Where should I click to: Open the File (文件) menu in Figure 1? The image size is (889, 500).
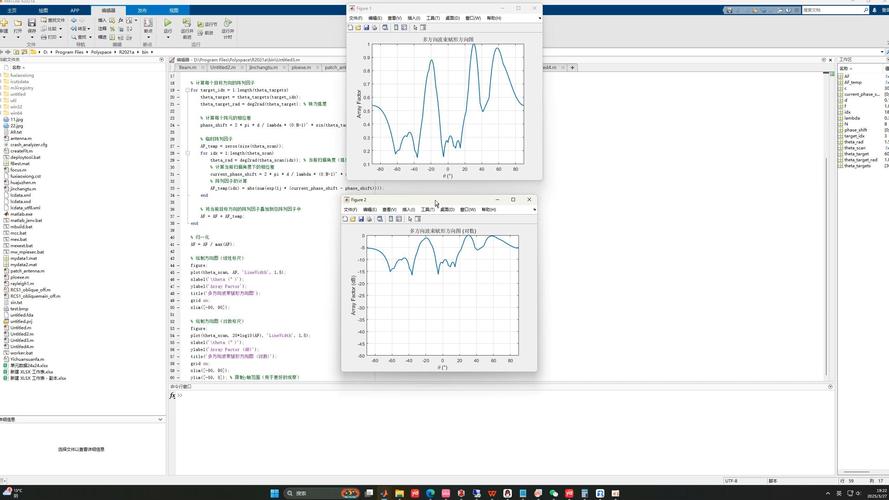355,18
